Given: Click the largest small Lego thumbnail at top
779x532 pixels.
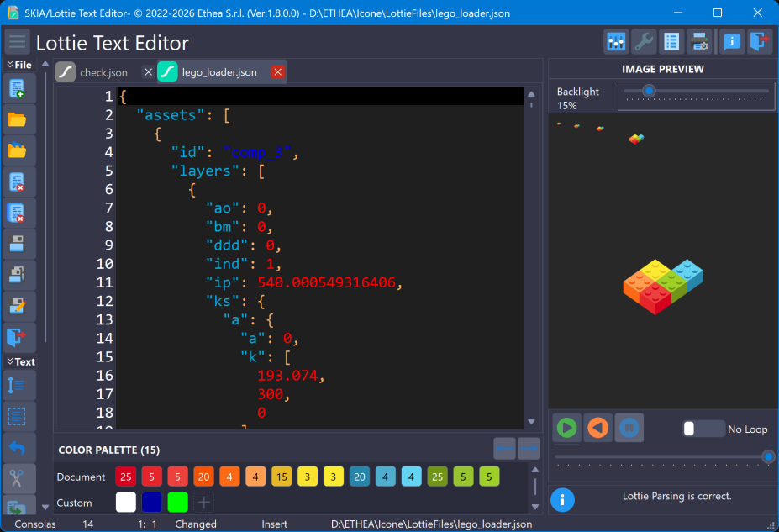Looking at the screenshot, I should 636,139.
